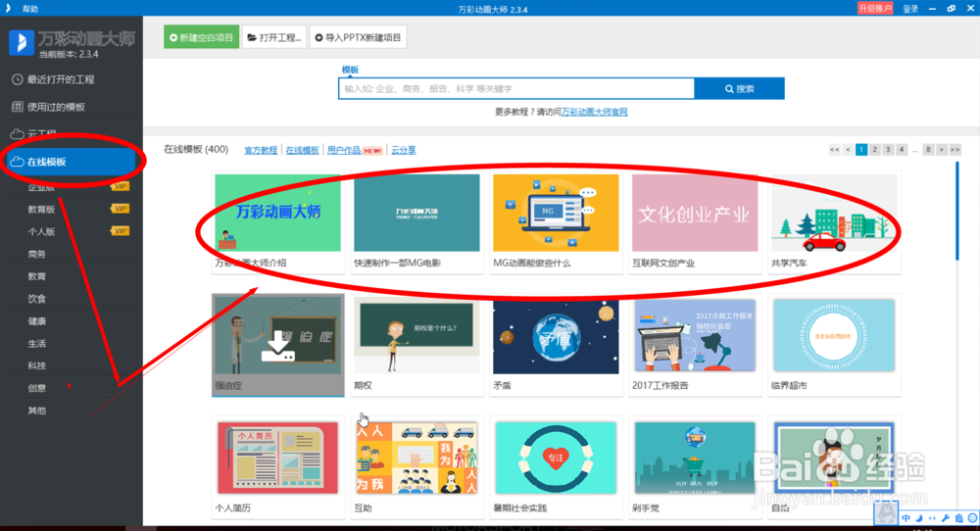The image size is (980, 531).
Task: Select 在线模板 in sidebar
Action: point(70,162)
